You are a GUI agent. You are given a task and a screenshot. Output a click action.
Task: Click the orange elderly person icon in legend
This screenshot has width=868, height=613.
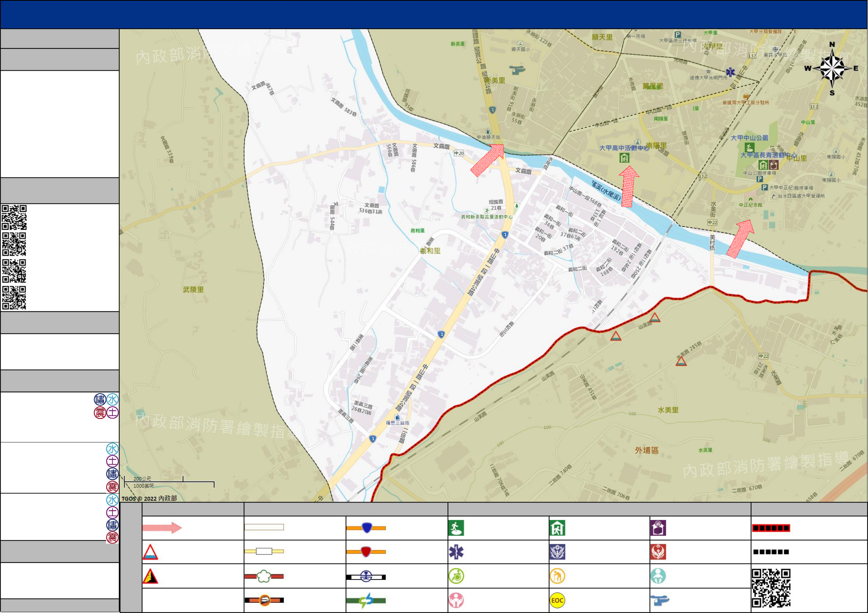pos(557,576)
